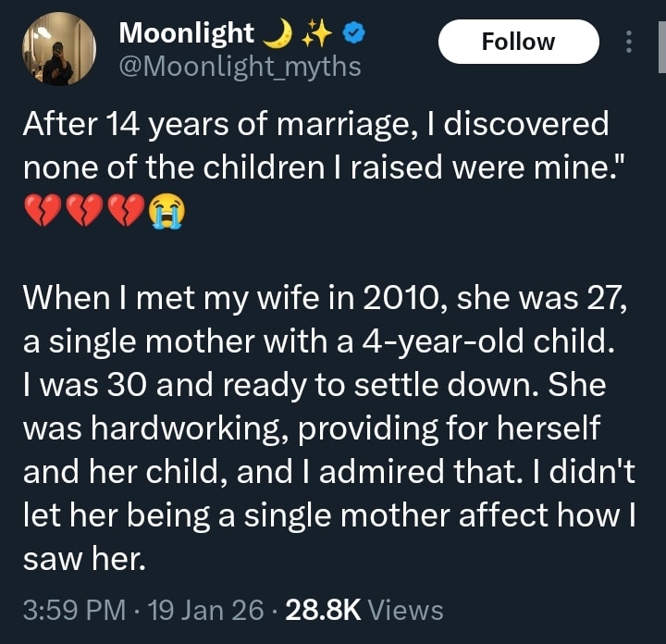Click the crescent moon emoji in name

tap(277, 34)
